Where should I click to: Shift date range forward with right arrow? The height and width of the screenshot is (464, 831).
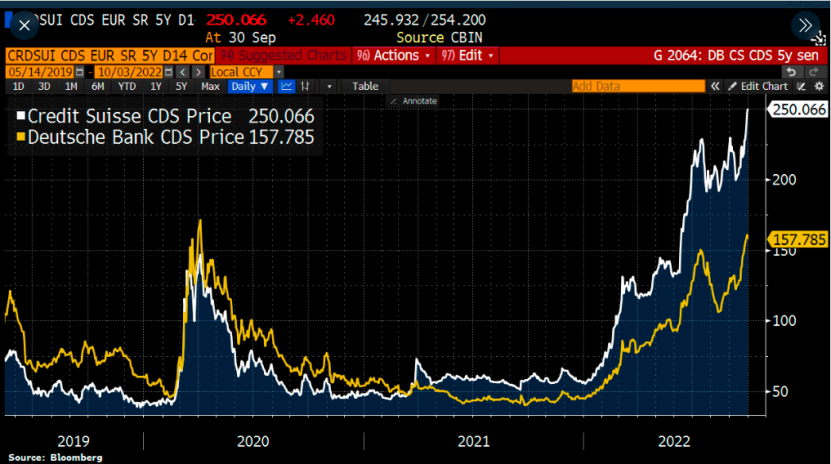tap(198, 72)
